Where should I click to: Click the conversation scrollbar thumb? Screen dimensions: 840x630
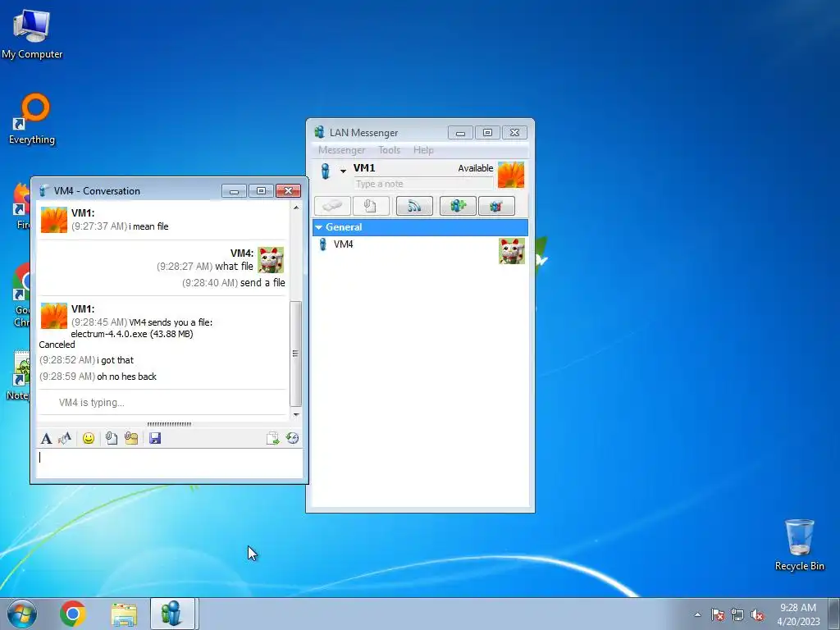tap(295, 354)
